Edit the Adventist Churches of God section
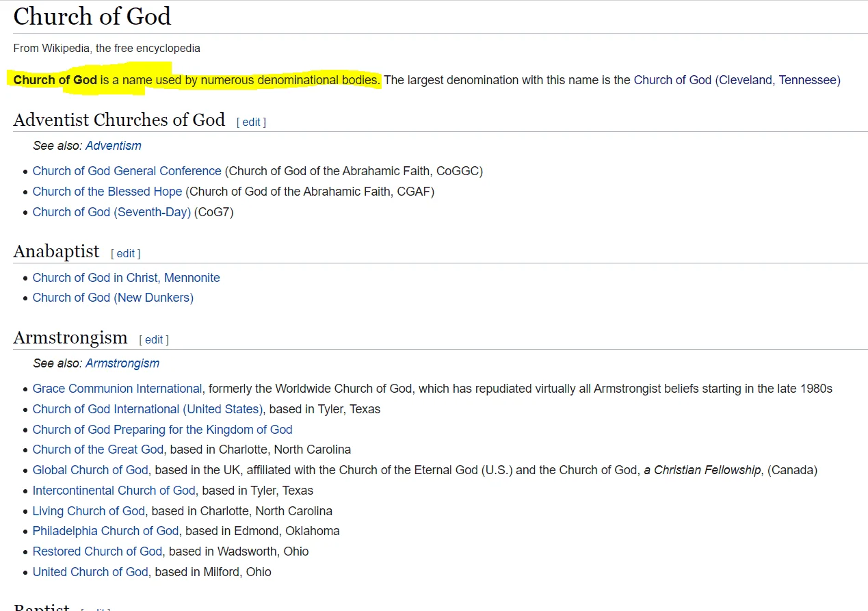The image size is (868, 611). click(252, 122)
